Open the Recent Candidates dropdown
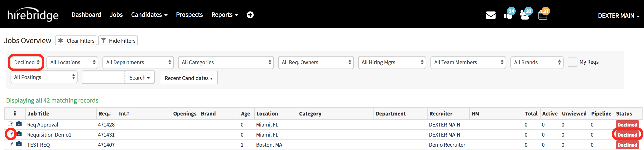This screenshot has height=150, width=644. 189,78
